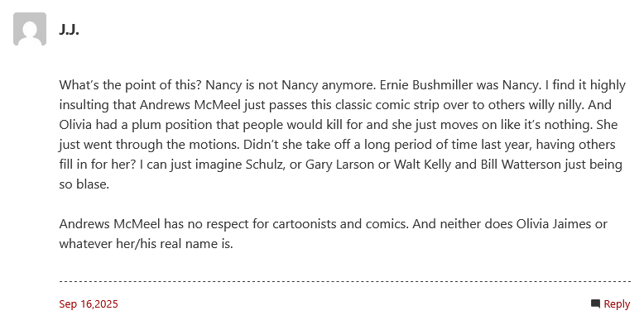Image resolution: width=644 pixels, height=325 pixels.
Task: Click the dashed separator line under the comment
Action: 345,281
